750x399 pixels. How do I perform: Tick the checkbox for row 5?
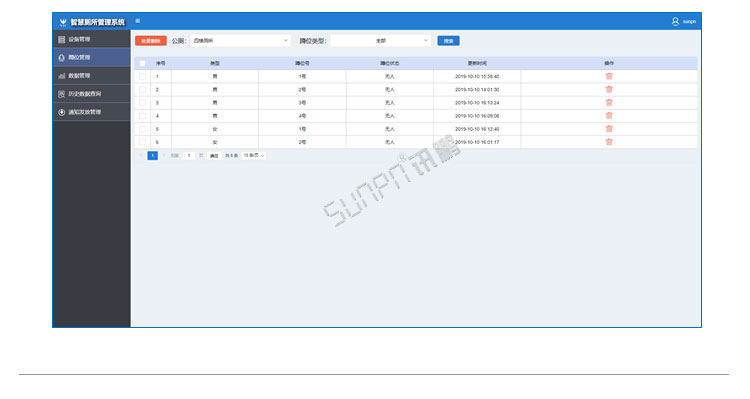142,129
